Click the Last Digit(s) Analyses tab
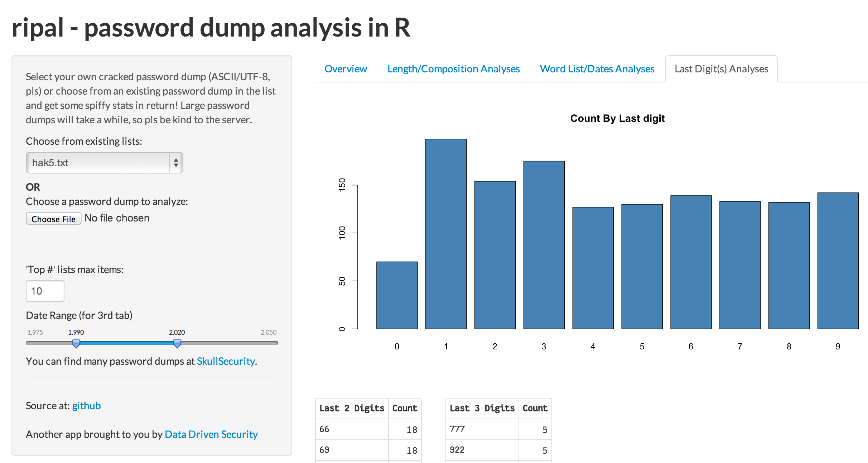The image size is (868, 463). pyautogui.click(x=721, y=69)
